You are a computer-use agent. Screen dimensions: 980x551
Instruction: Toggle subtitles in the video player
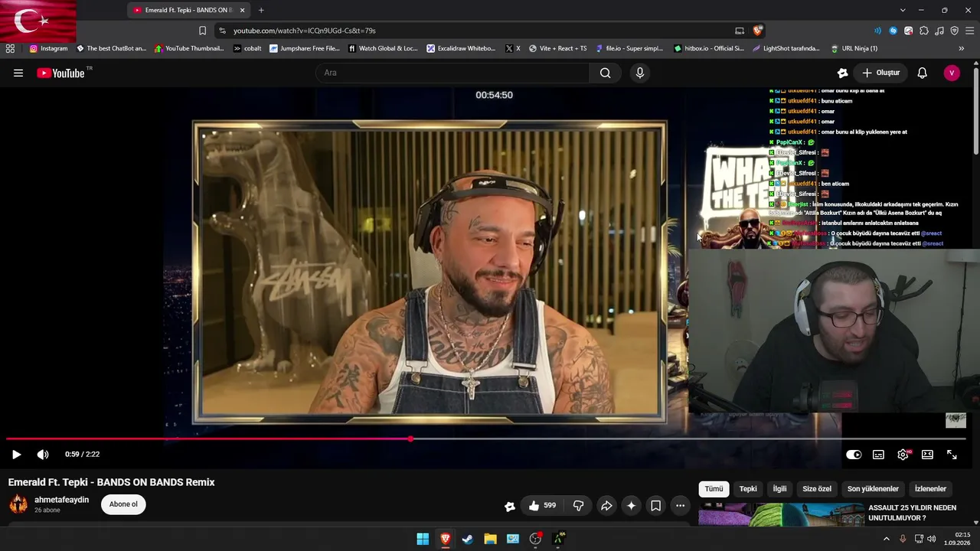coord(878,455)
